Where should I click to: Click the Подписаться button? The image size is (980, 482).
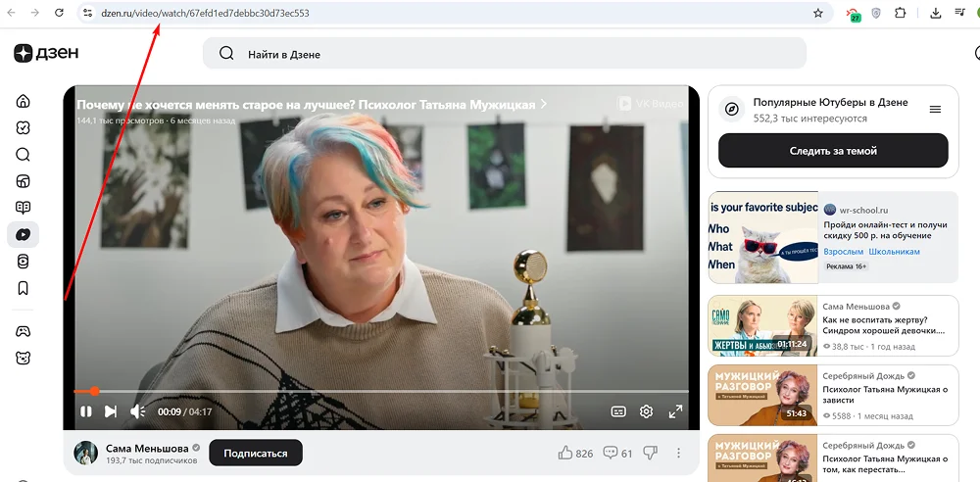pos(256,454)
